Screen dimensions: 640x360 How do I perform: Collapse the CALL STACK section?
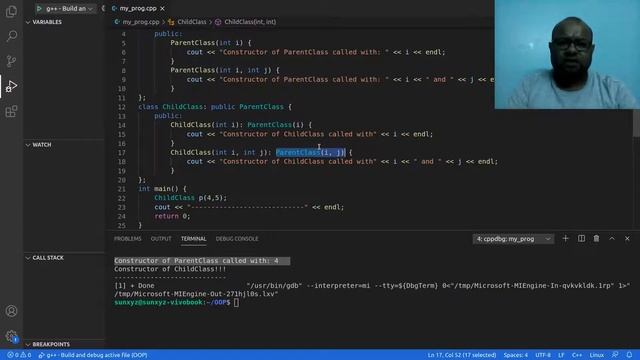pos(48,258)
